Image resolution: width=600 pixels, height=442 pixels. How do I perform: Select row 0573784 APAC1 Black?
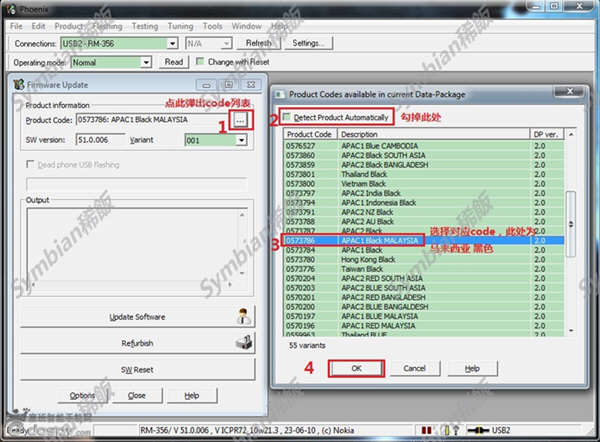click(424, 250)
